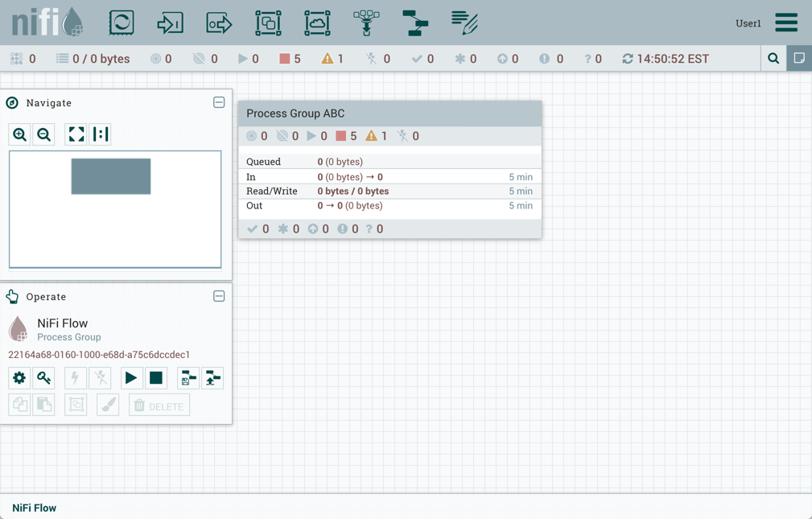
Task: Select the Remote Process Group icon
Action: [317, 23]
